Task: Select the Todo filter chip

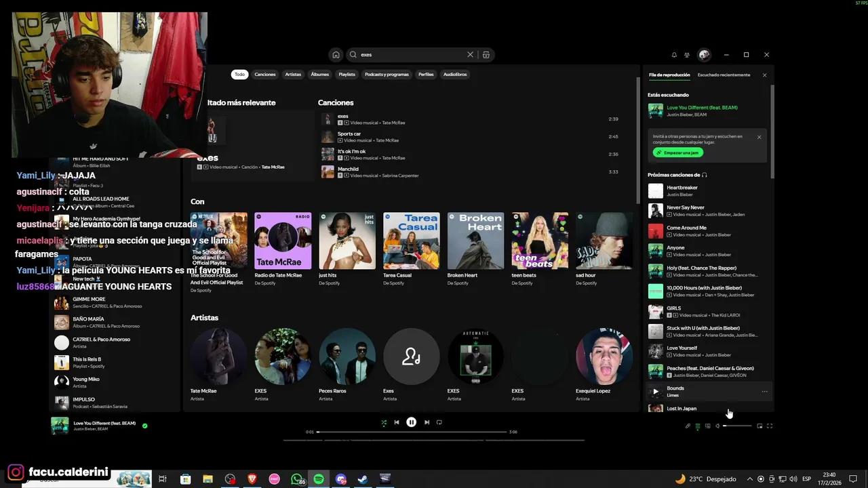Action: [239, 75]
